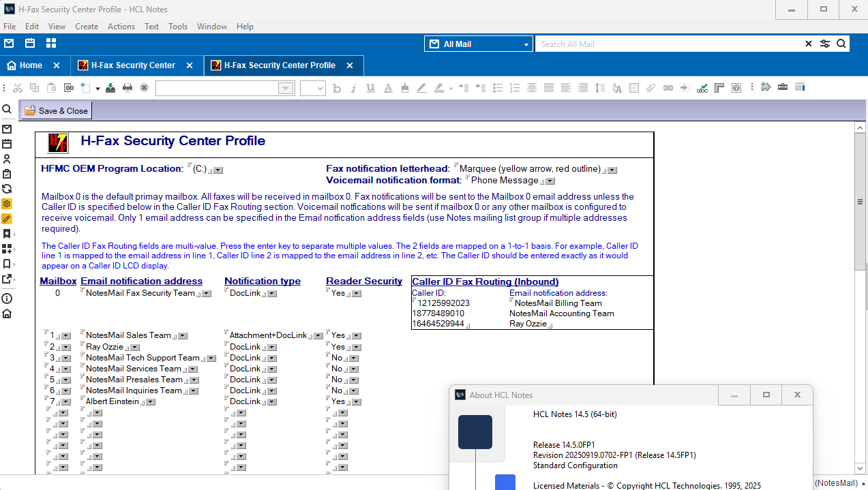The image size is (868, 490).
Task: Toggle italic text formatting
Action: [x=353, y=88]
